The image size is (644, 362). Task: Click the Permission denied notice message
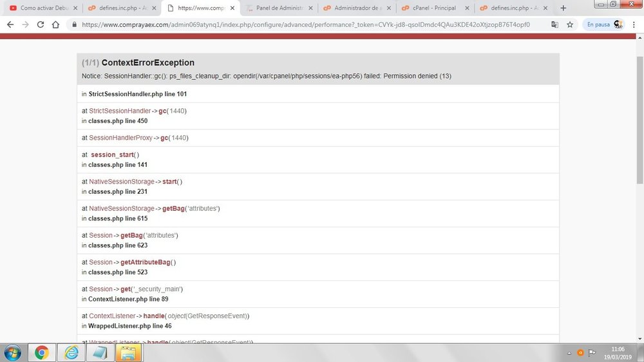pos(266,76)
